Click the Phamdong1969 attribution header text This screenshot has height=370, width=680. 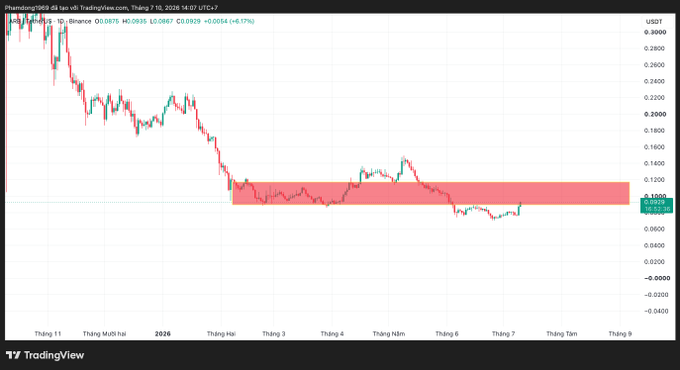(111, 8)
